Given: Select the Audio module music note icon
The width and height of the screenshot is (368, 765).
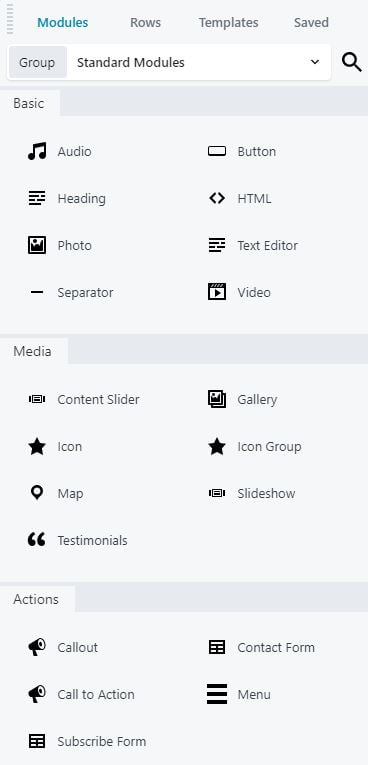Looking at the screenshot, I should pos(37,151).
